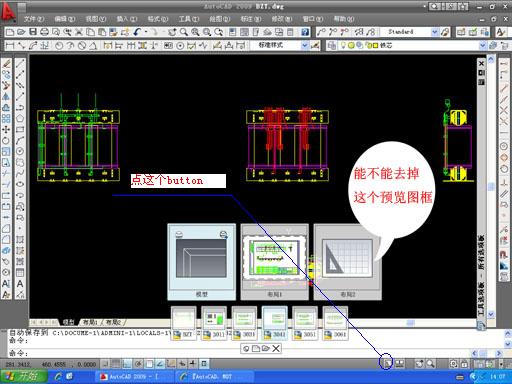This screenshot has height=384, width=512.
Task: Open the 视图 menu
Action: [x=96, y=19]
